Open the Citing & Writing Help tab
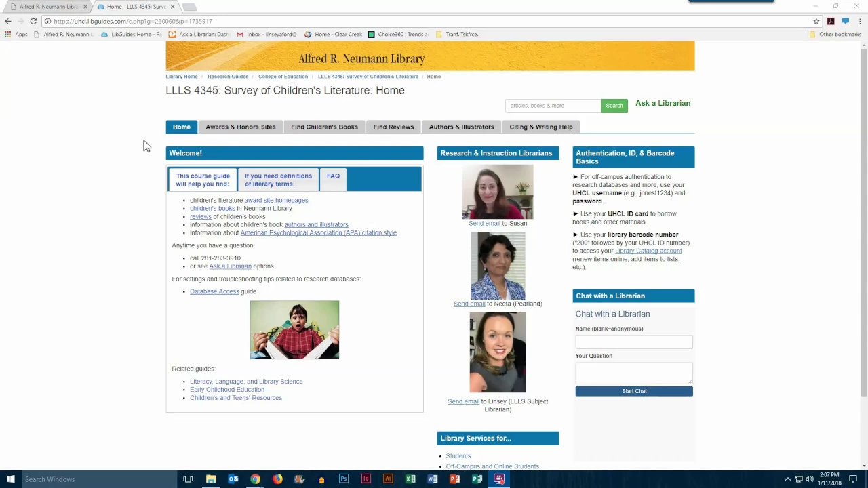This screenshot has height=488, width=868. tap(541, 127)
